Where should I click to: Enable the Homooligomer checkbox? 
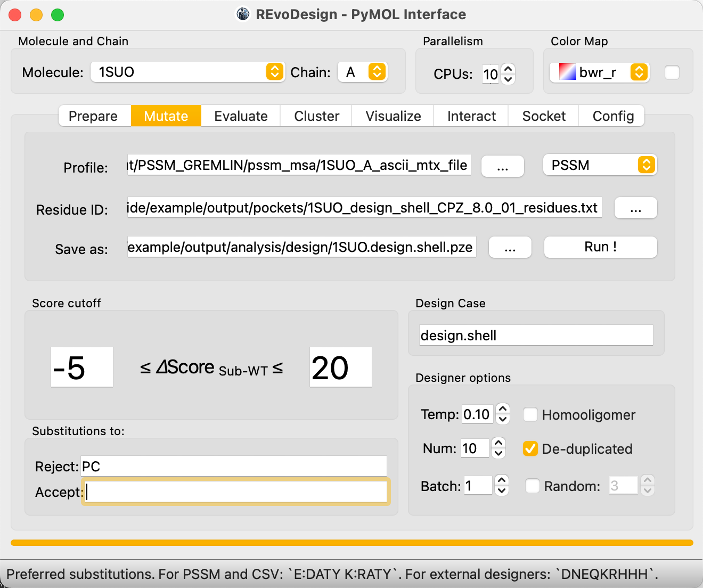[530, 414]
